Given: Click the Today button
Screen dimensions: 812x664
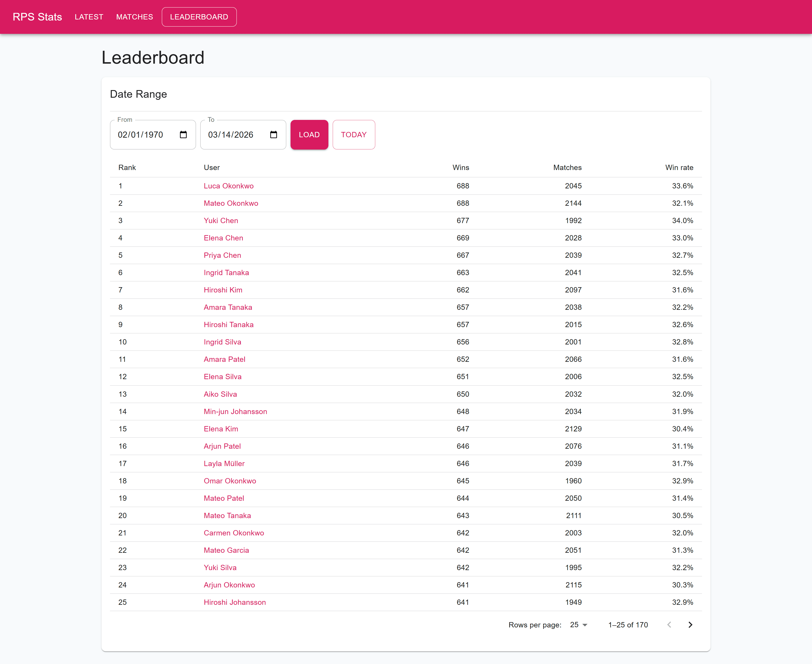Looking at the screenshot, I should pyautogui.click(x=354, y=135).
